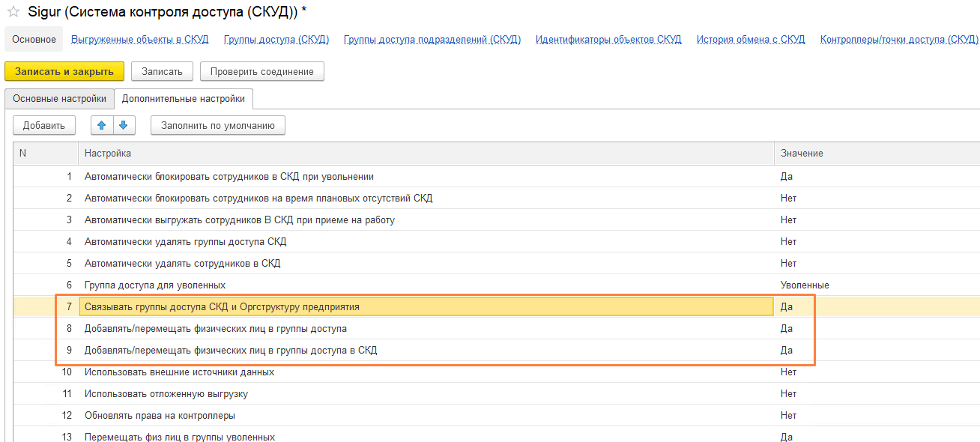Click the favorite star icon next to the Sigur title
The height and width of the screenshot is (442, 980).
13,12
